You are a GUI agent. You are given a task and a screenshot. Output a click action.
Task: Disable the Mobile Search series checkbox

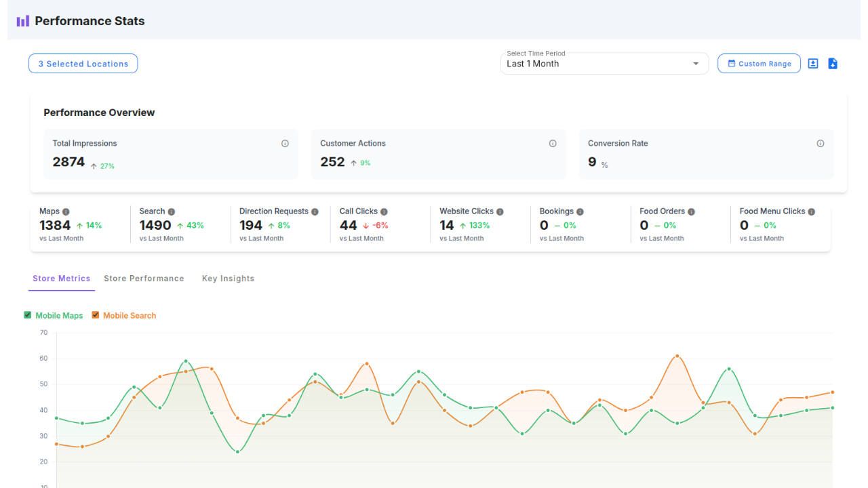point(95,315)
